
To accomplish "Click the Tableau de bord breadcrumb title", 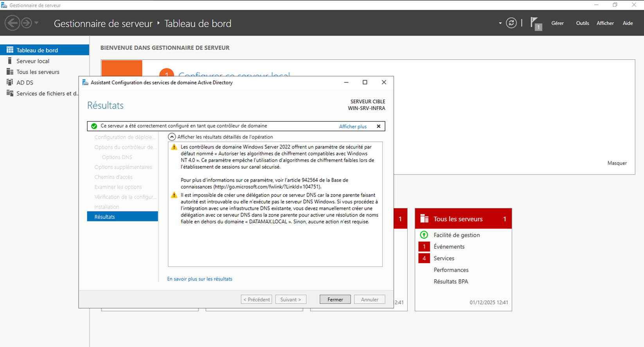I will coord(198,23).
